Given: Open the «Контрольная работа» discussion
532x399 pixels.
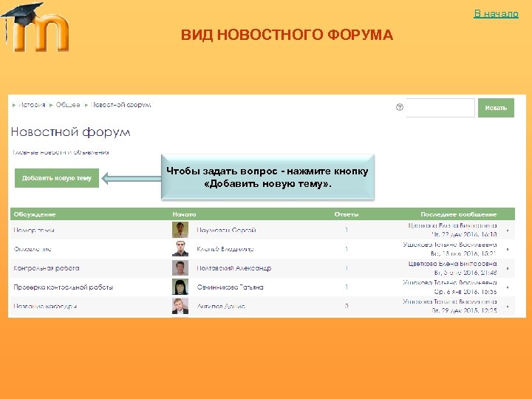Looking at the screenshot, I should (x=47, y=268).
